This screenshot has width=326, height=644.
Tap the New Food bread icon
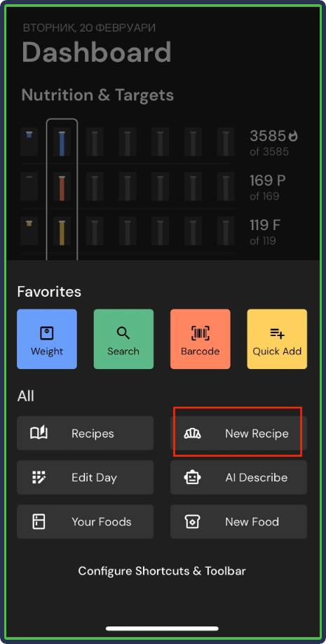(x=192, y=522)
